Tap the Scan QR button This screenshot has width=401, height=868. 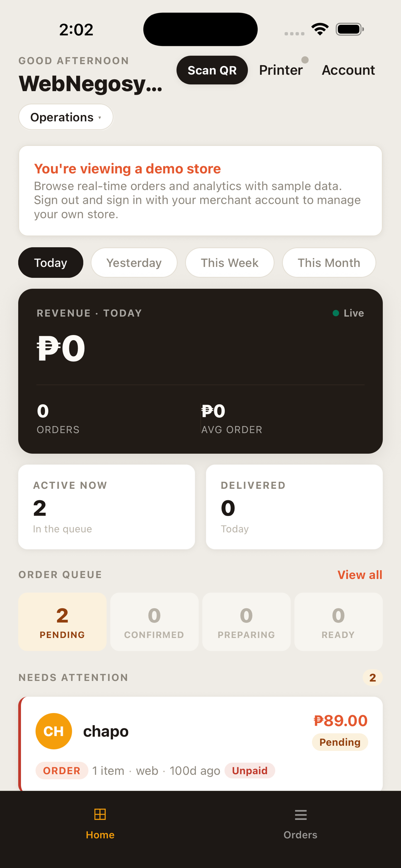[212, 70]
